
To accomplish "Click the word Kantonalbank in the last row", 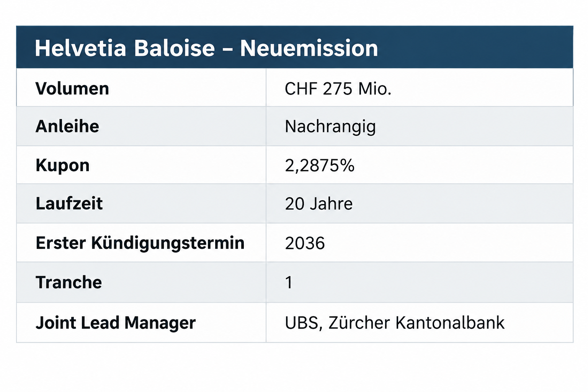I will click(x=450, y=323).
